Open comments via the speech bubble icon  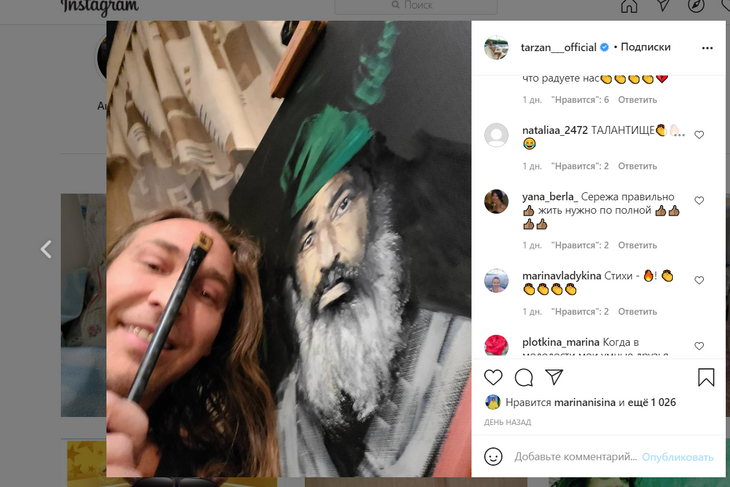(x=523, y=377)
